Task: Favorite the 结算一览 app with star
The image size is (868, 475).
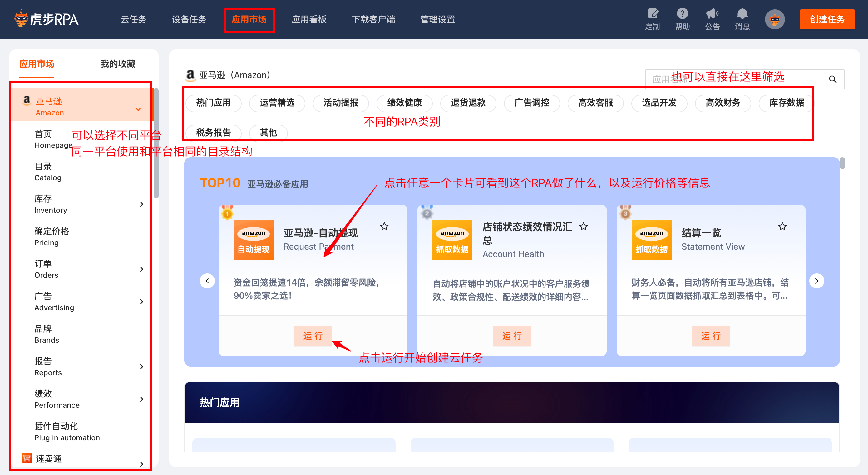Action: pos(782,226)
